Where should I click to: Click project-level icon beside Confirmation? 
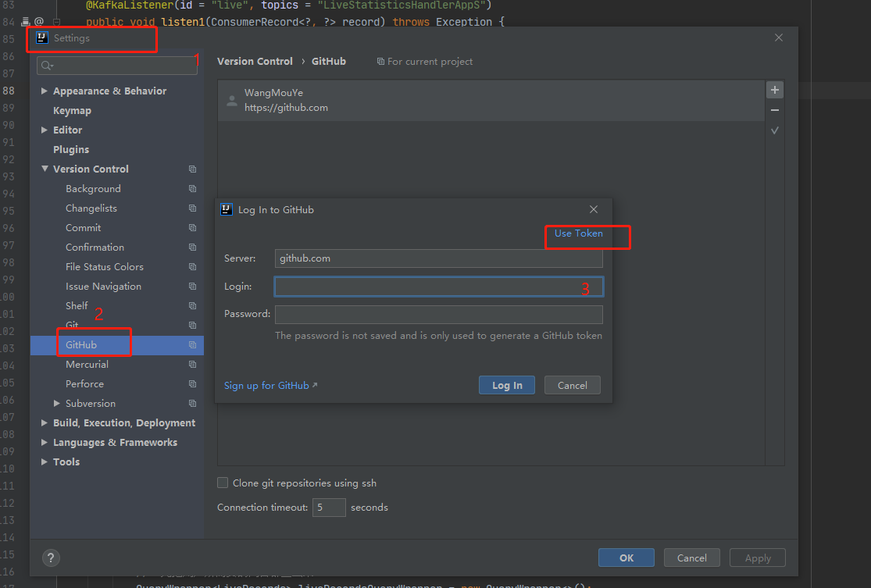[x=193, y=247]
